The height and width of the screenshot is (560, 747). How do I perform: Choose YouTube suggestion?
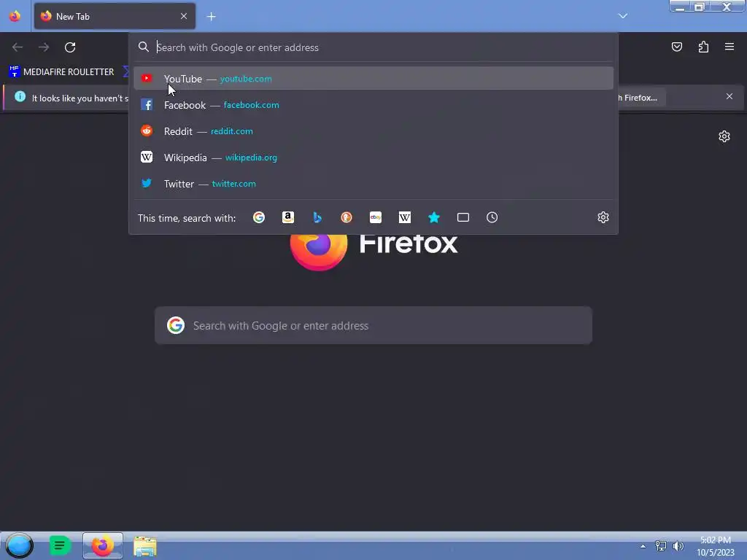click(x=373, y=79)
